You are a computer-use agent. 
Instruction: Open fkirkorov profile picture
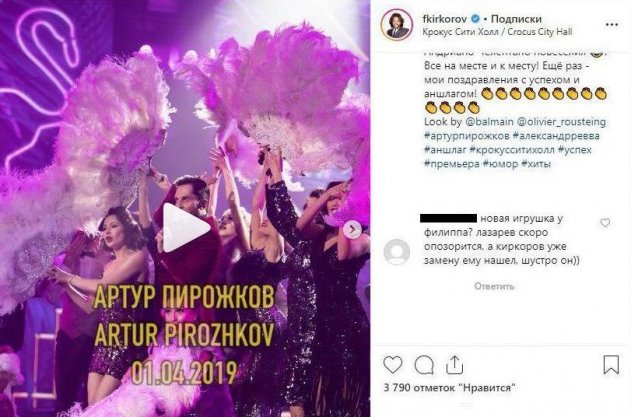coord(397,25)
